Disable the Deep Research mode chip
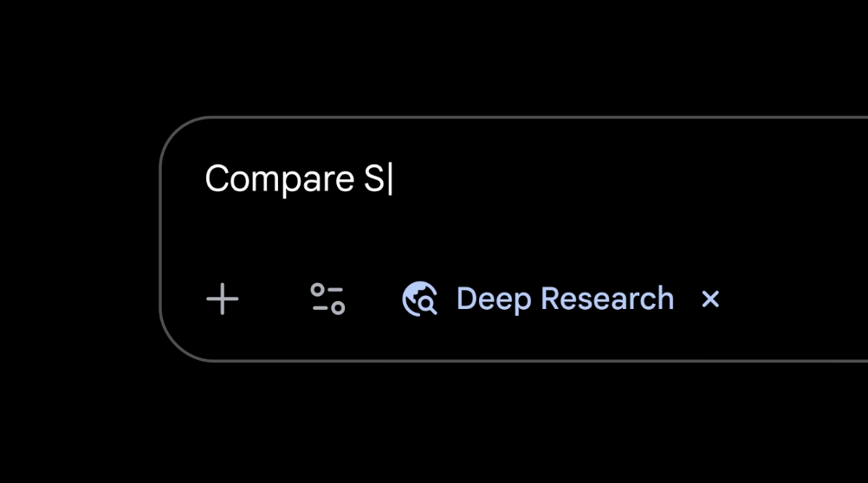 710,299
